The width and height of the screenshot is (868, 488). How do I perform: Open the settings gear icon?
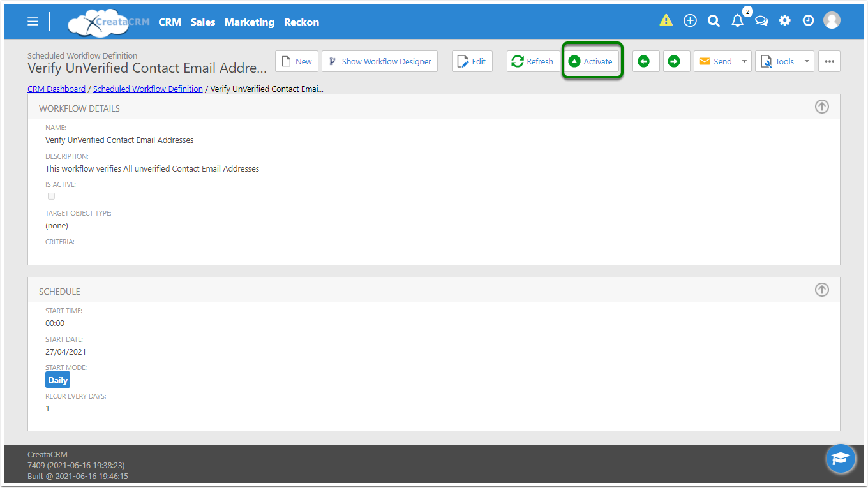[x=785, y=20]
